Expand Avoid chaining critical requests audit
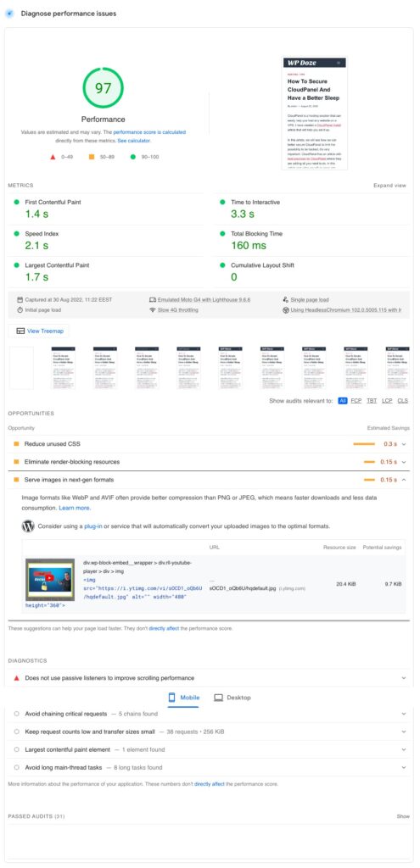The image size is (420, 868). (x=210, y=714)
